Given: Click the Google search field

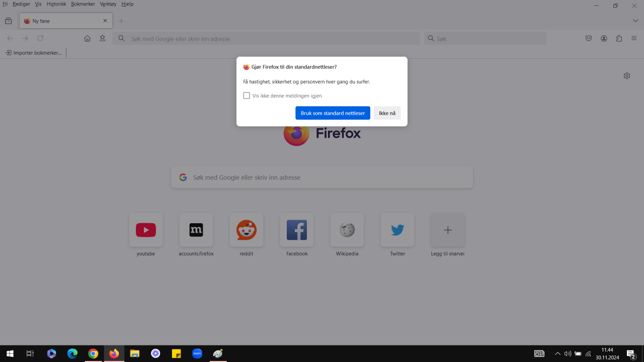Looking at the screenshot, I should [x=321, y=177].
